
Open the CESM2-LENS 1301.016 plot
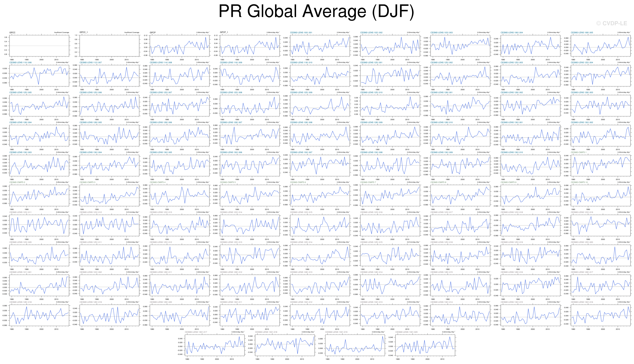[600, 315]
